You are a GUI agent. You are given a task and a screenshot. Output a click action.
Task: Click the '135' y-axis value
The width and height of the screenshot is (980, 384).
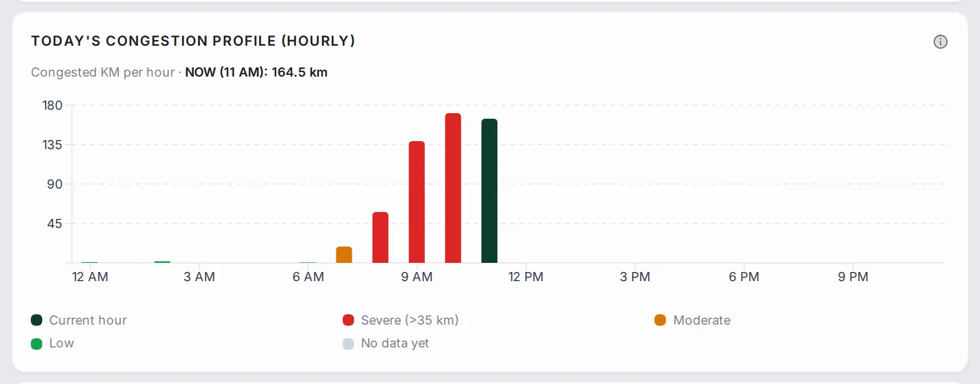point(53,145)
